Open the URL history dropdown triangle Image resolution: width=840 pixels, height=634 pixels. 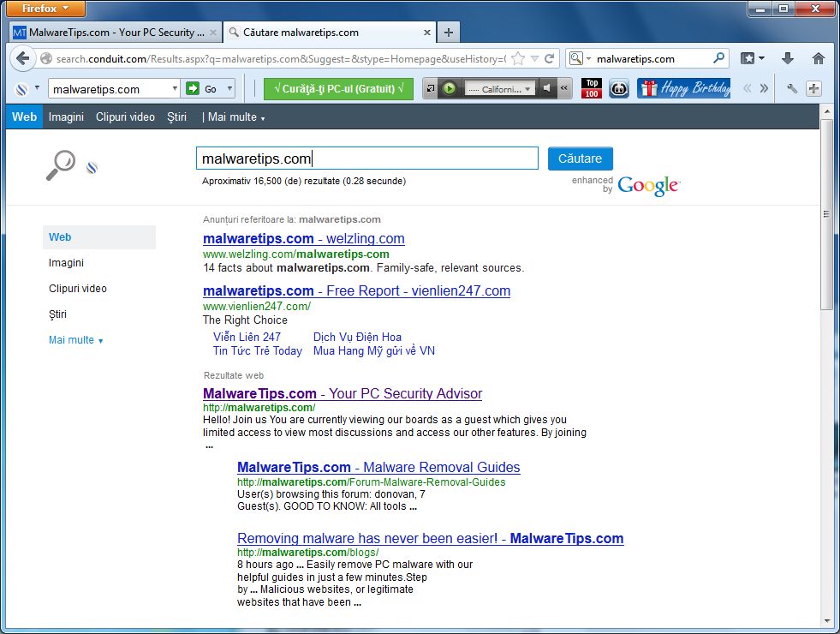[x=534, y=59]
